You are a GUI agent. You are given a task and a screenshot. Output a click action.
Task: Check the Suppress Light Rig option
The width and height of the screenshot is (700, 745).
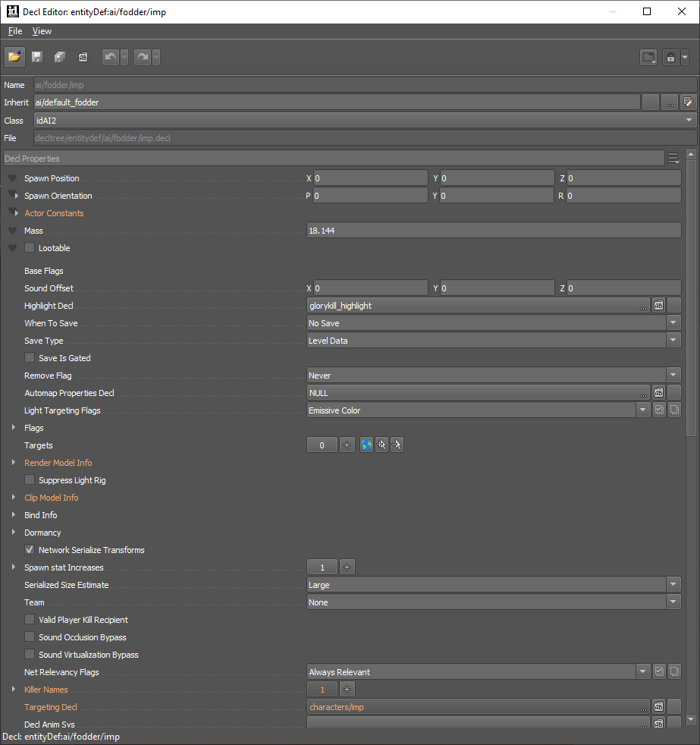pos(30,480)
